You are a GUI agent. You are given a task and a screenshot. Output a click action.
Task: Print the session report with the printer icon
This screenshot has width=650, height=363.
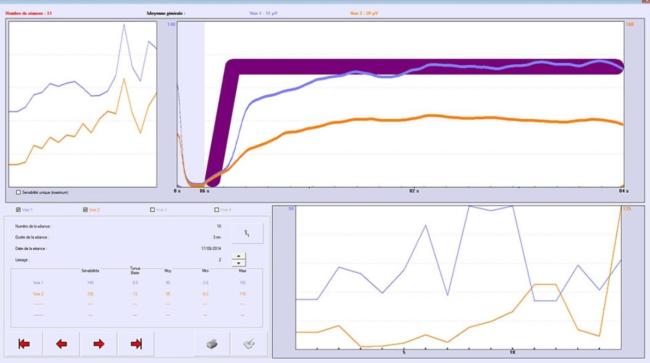212,344
